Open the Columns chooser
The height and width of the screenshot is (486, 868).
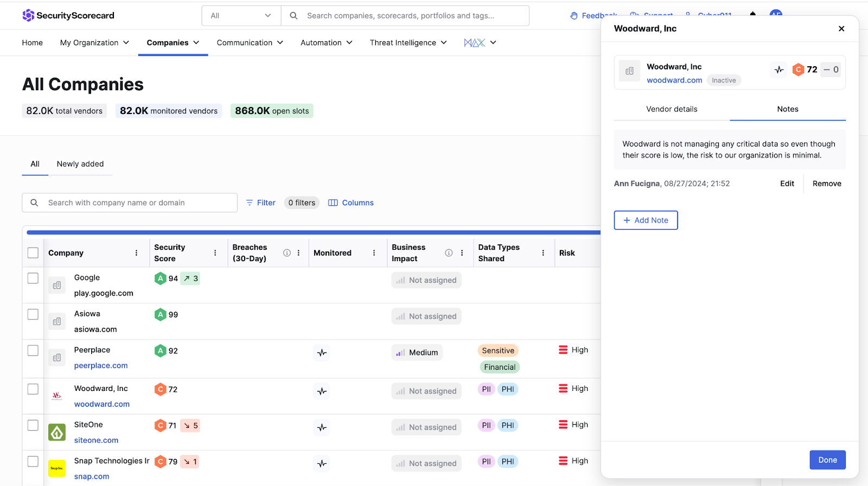coord(351,203)
